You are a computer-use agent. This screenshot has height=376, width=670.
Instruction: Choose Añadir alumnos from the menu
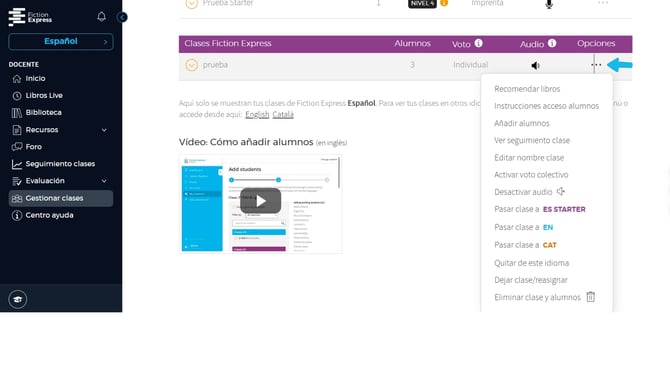point(522,123)
